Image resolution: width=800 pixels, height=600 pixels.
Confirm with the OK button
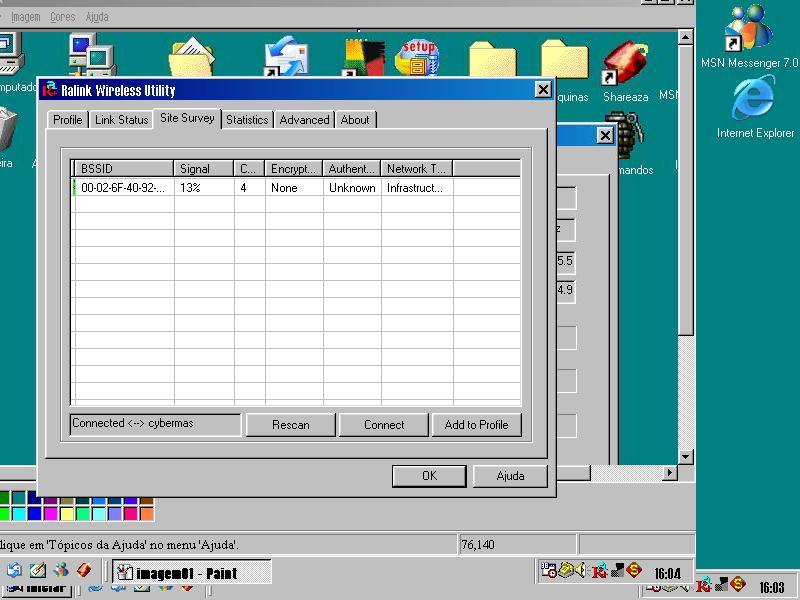pos(429,476)
